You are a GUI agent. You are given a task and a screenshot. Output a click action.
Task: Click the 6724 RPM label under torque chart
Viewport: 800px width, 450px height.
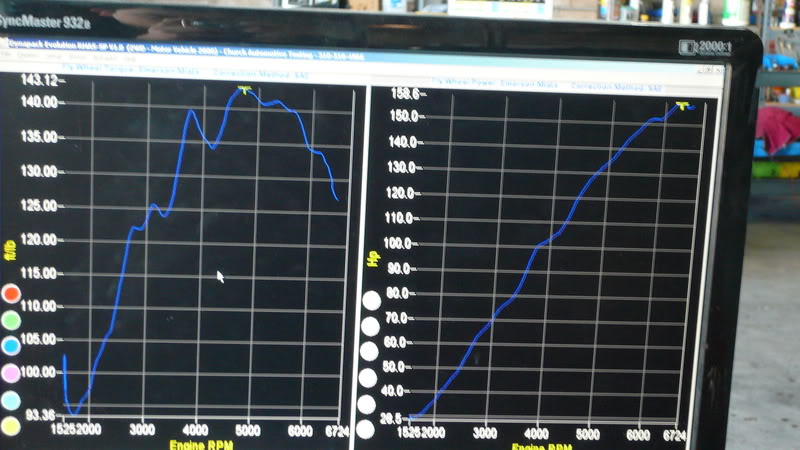click(337, 432)
